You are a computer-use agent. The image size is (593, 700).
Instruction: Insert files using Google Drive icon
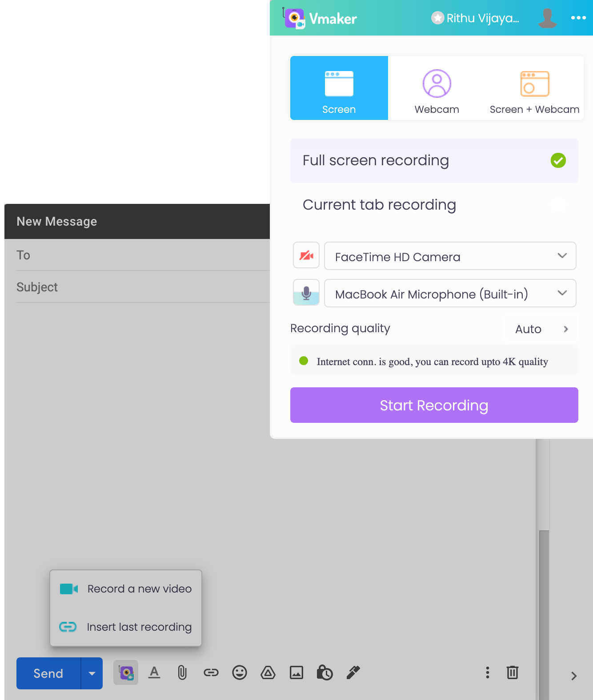268,672
